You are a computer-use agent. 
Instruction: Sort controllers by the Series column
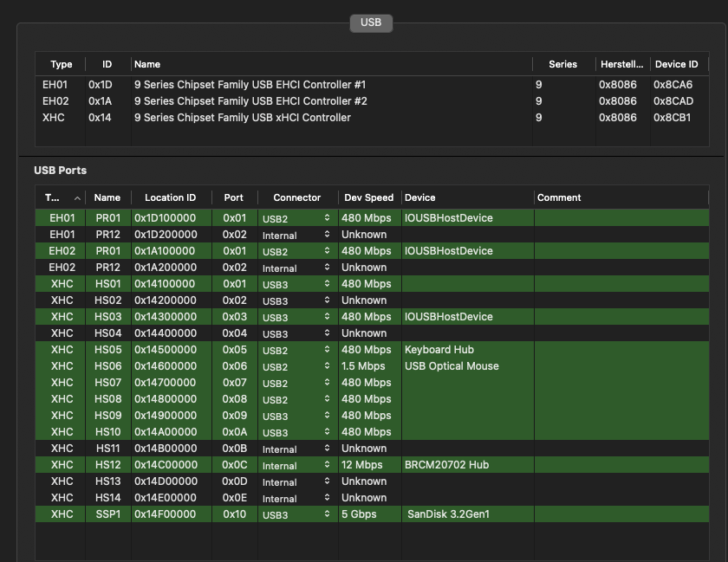[562, 64]
